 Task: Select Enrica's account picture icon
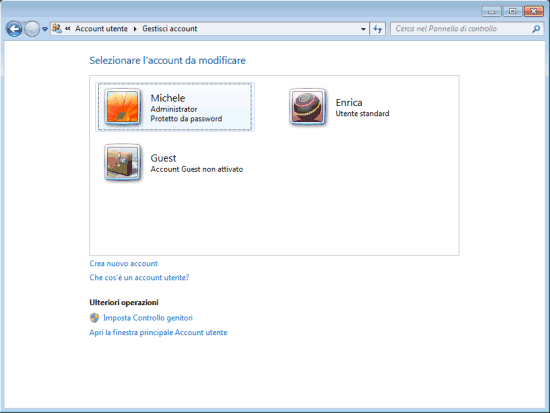(x=308, y=107)
